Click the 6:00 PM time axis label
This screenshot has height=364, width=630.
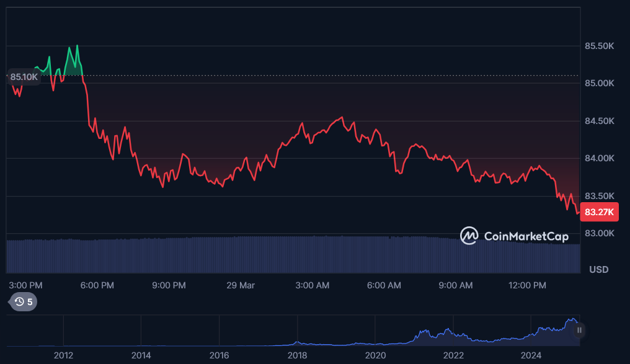click(97, 285)
